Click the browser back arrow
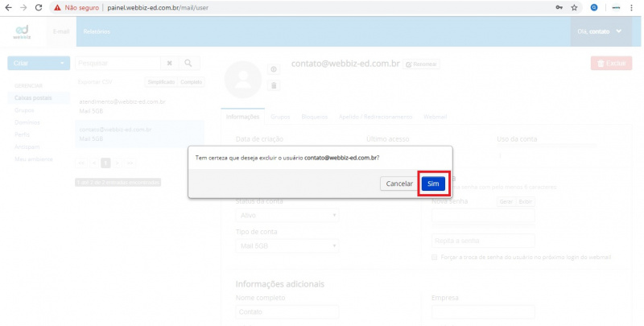Screen dimensions: 644x326 pos(8,7)
